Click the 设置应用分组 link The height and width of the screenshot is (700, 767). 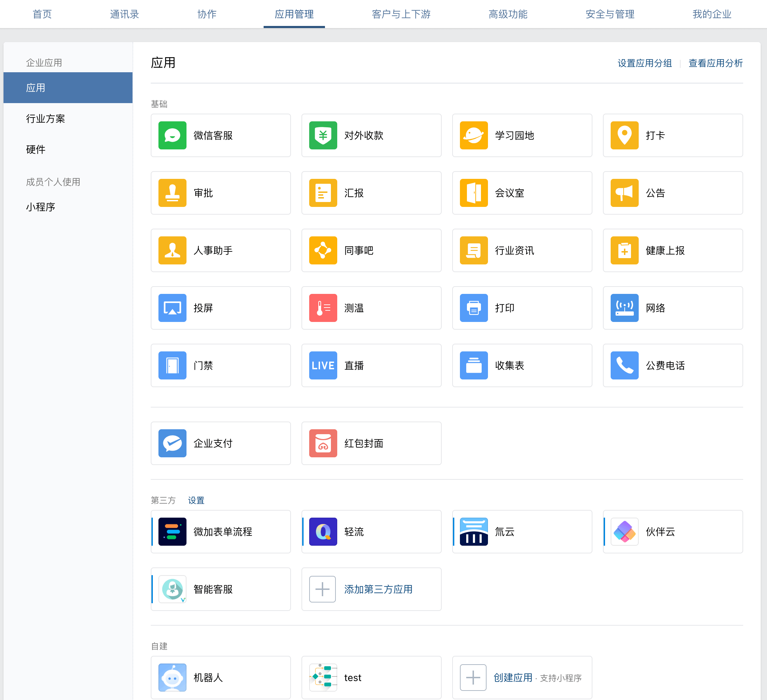(x=645, y=63)
